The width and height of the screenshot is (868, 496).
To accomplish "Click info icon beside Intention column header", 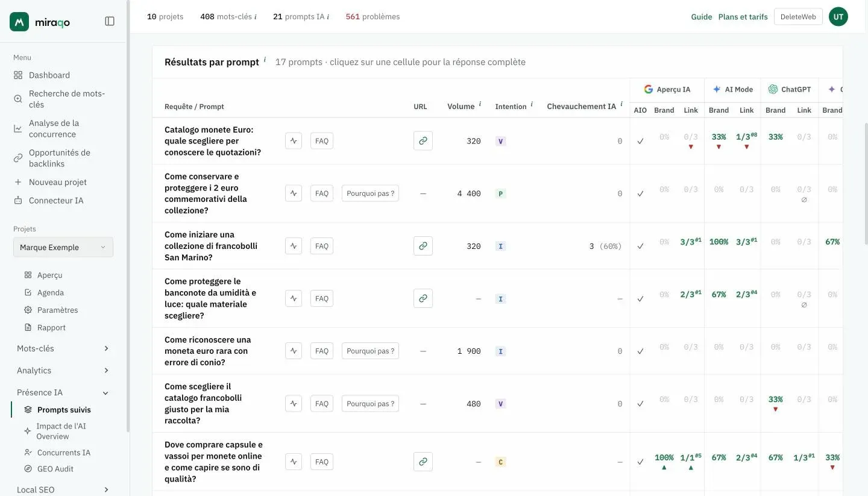I will [x=532, y=104].
